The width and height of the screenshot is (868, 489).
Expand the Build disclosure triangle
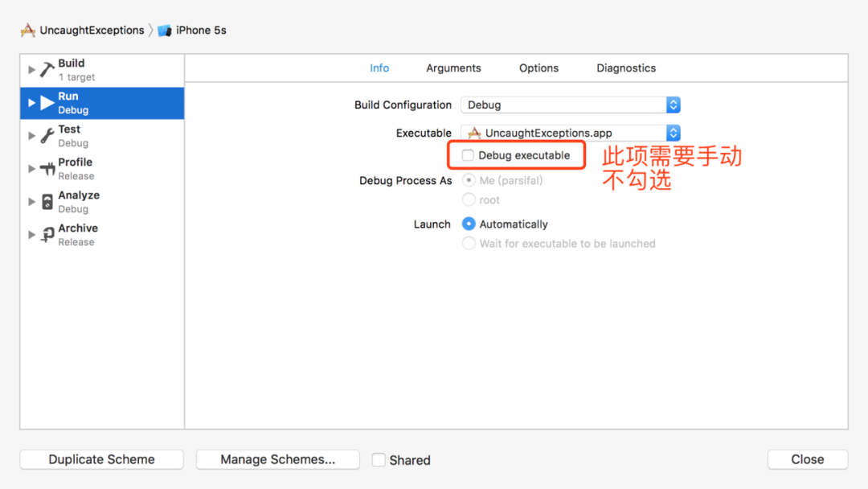click(x=32, y=70)
